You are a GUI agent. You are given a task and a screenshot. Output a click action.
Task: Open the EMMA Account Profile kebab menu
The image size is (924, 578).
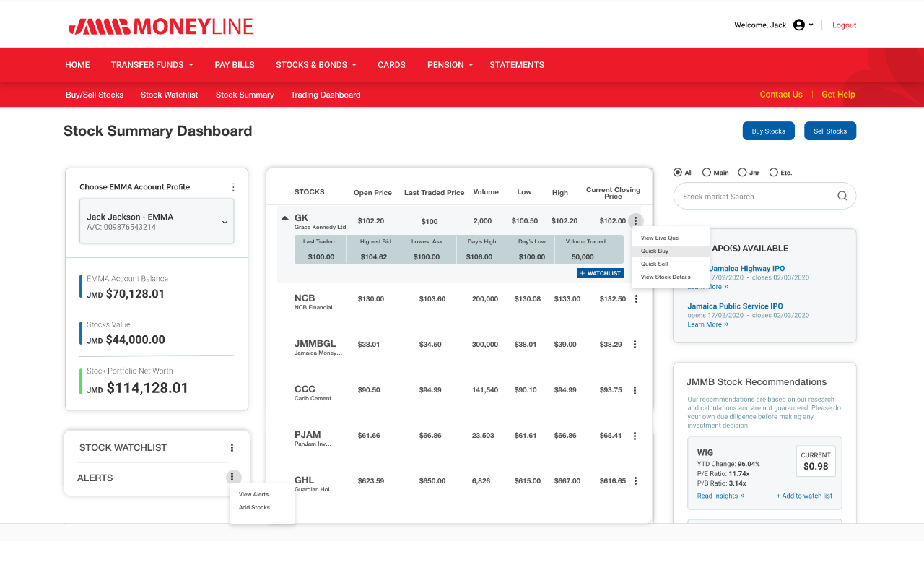pyautogui.click(x=233, y=187)
